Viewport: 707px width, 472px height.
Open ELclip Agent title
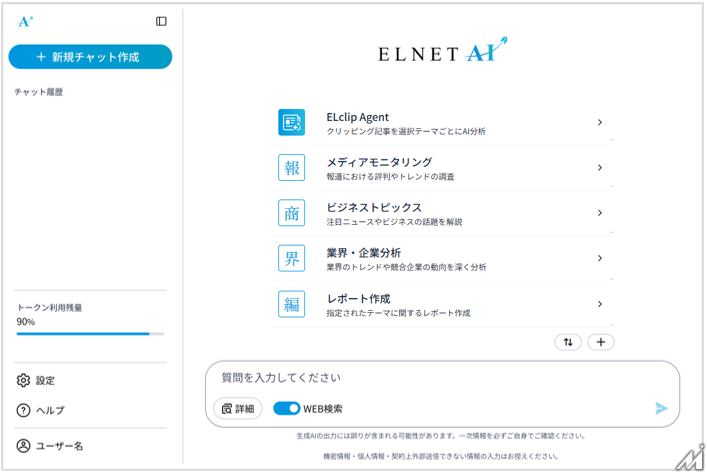[358, 117]
